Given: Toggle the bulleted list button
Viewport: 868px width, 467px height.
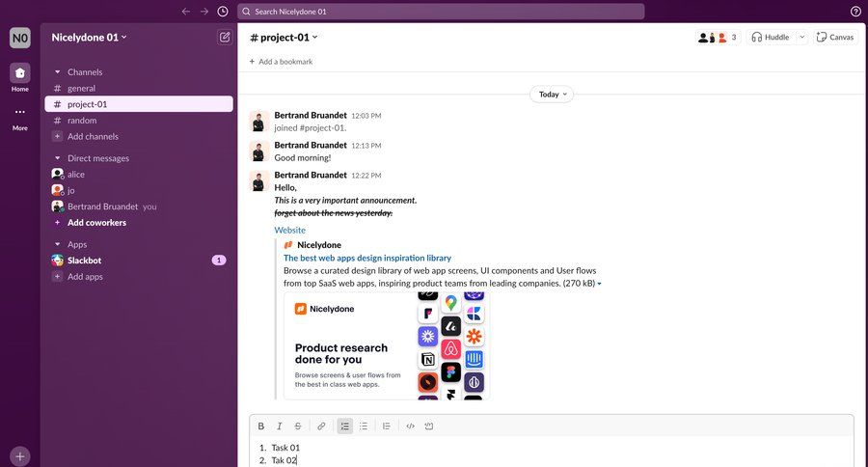Looking at the screenshot, I should tap(364, 426).
